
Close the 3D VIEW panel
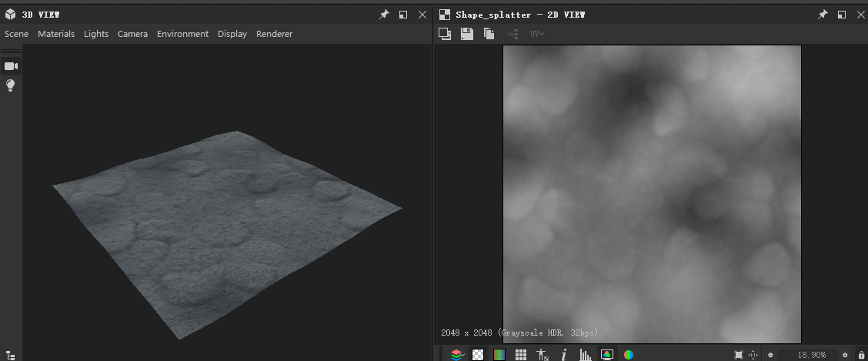click(x=422, y=15)
